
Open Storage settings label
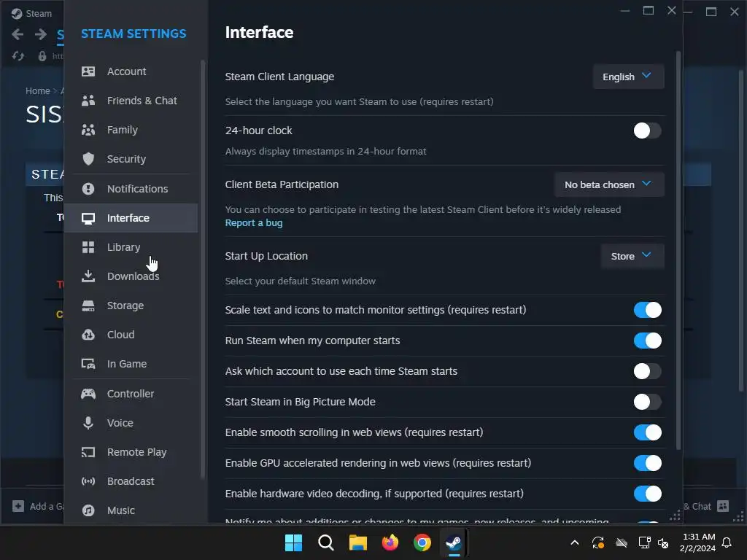(125, 306)
